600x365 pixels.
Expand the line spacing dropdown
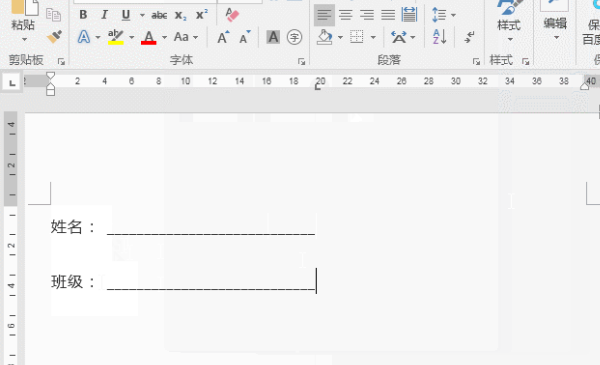pyautogui.click(x=453, y=15)
